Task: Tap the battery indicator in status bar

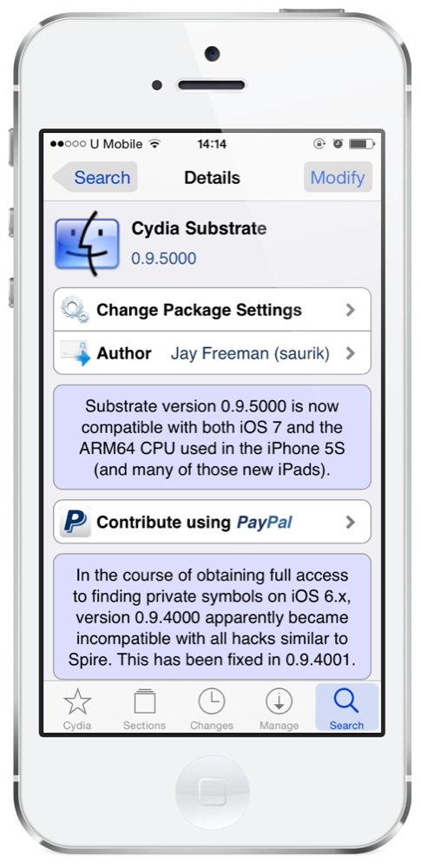Action: point(362,144)
